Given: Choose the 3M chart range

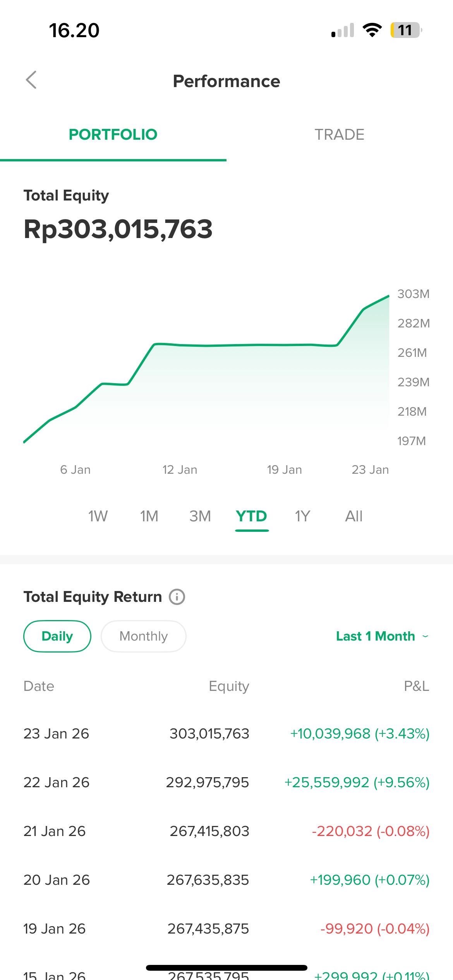Looking at the screenshot, I should point(200,516).
